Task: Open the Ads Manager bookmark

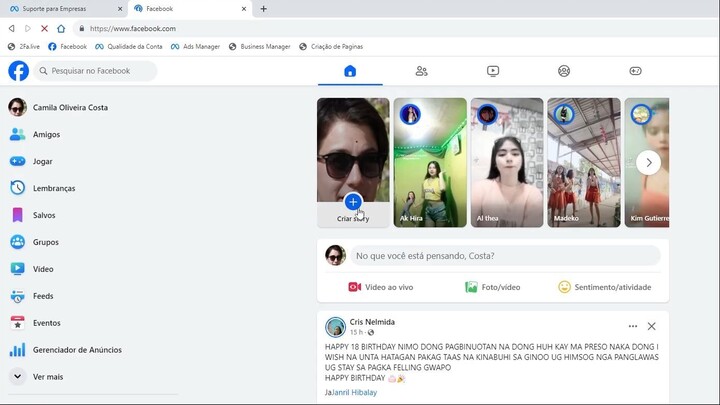Action: click(195, 46)
